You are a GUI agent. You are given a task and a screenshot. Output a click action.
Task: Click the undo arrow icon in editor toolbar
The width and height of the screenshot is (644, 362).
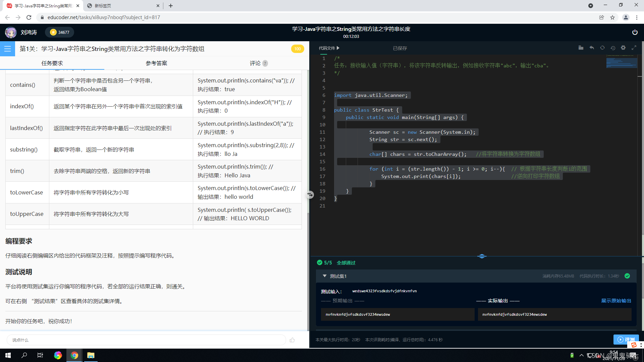(592, 48)
